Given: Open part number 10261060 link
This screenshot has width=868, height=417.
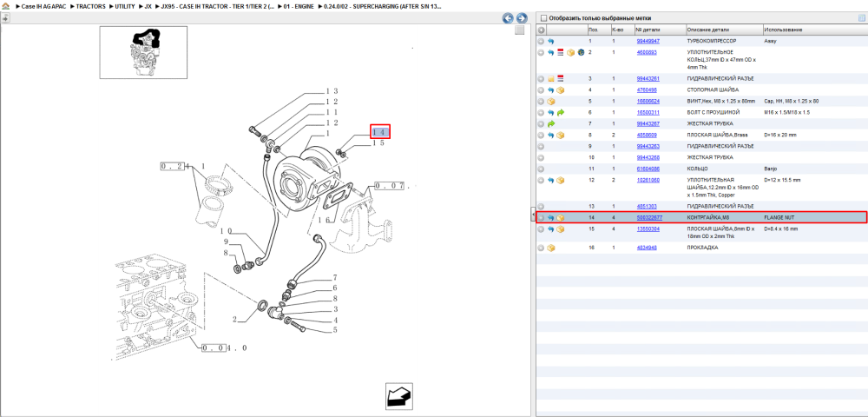Looking at the screenshot, I should pyautogui.click(x=648, y=180).
